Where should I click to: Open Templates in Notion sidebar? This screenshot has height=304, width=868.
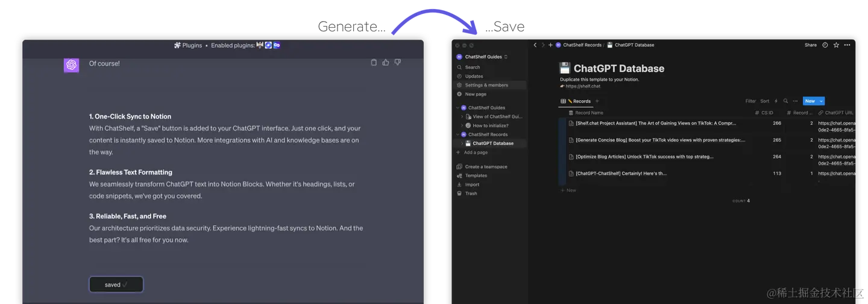click(x=471, y=176)
